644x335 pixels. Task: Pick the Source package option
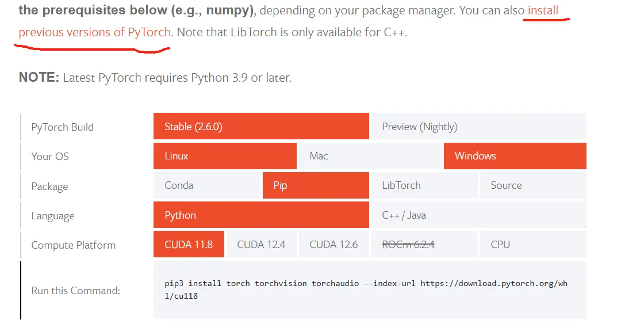(x=532, y=185)
